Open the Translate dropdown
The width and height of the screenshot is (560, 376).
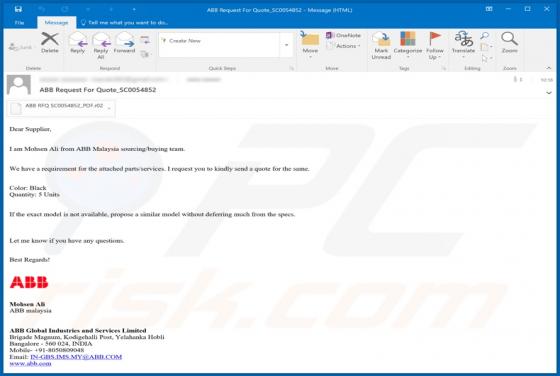[463, 45]
